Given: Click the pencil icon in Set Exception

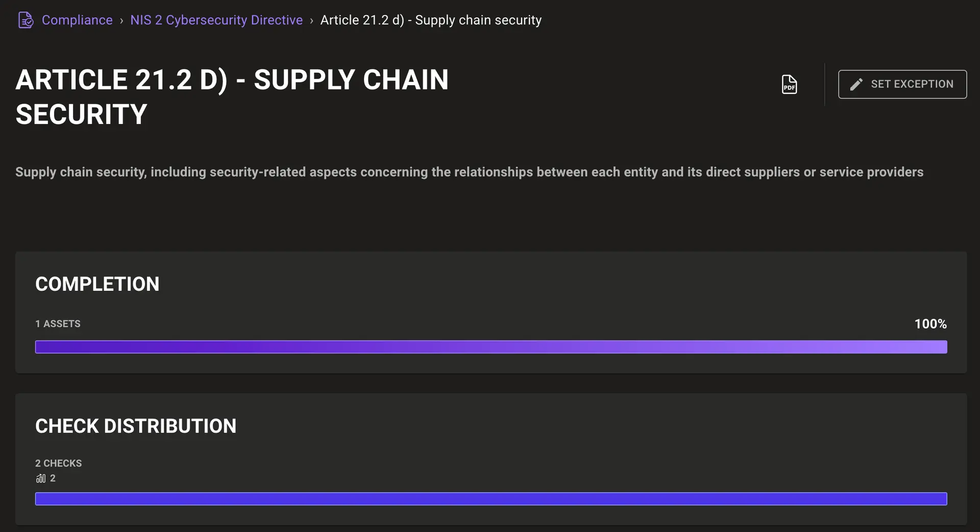Looking at the screenshot, I should tap(856, 84).
